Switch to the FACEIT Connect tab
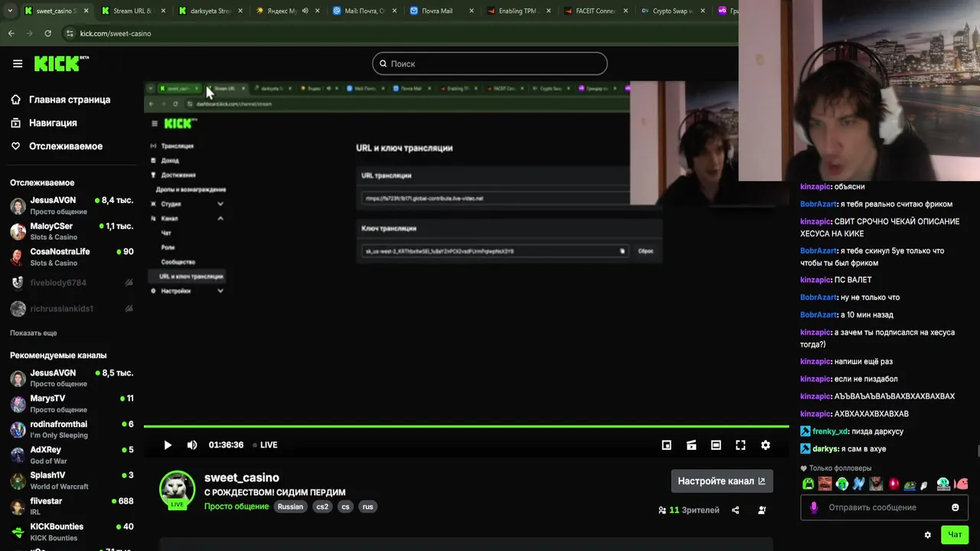The height and width of the screenshot is (551, 980). [595, 11]
